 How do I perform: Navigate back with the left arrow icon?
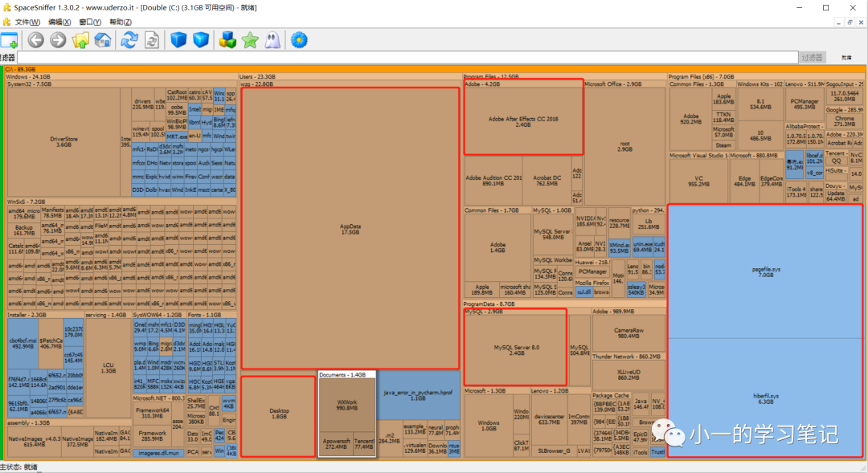[35, 39]
